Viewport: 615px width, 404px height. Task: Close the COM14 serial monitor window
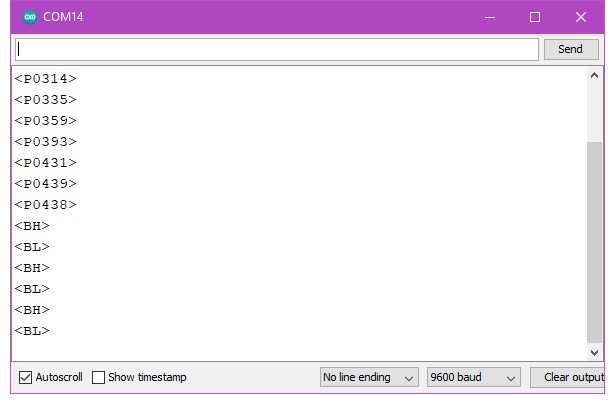click(581, 17)
